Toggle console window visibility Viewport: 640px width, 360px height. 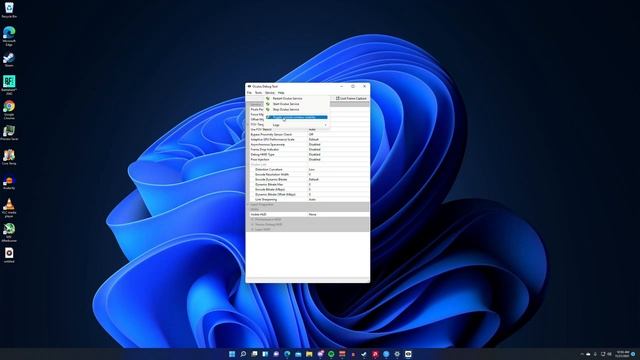(297, 117)
